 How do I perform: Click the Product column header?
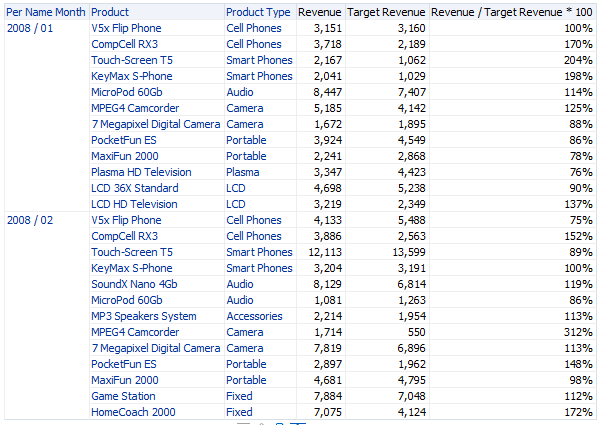(x=109, y=12)
